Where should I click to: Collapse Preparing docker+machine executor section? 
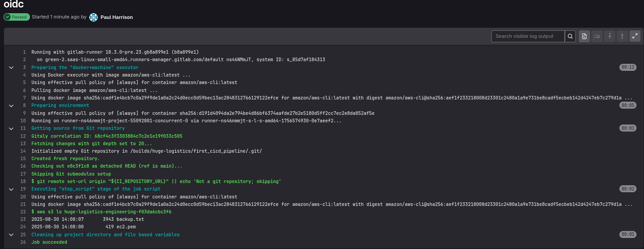[11, 68]
